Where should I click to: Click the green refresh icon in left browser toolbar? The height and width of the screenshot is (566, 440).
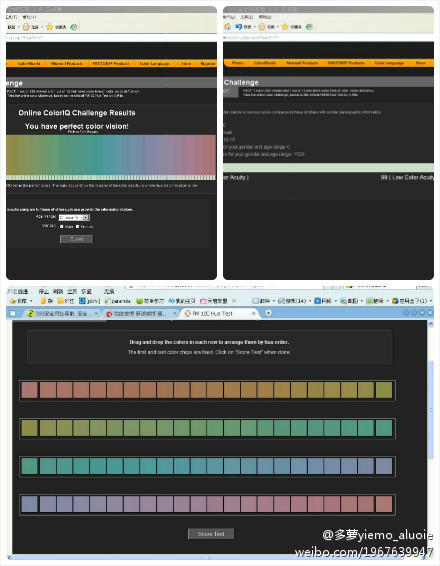[x=74, y=27]
